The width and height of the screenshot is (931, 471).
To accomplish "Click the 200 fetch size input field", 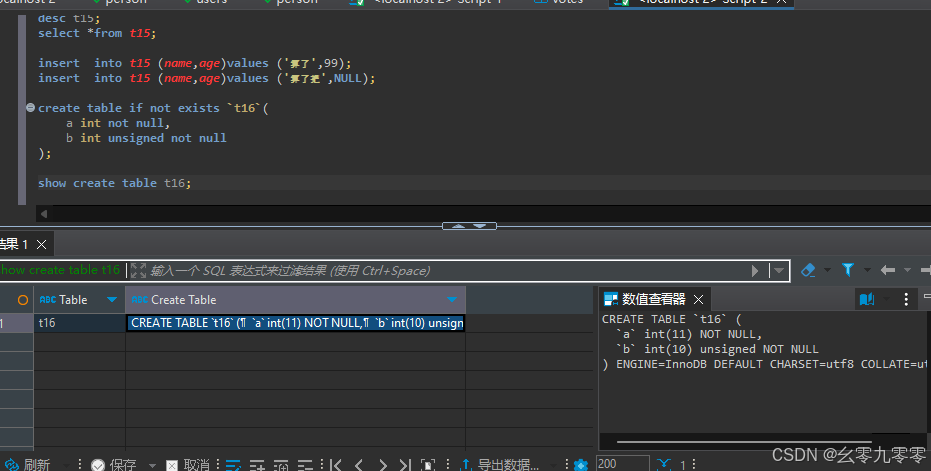I will click(622, 464).
